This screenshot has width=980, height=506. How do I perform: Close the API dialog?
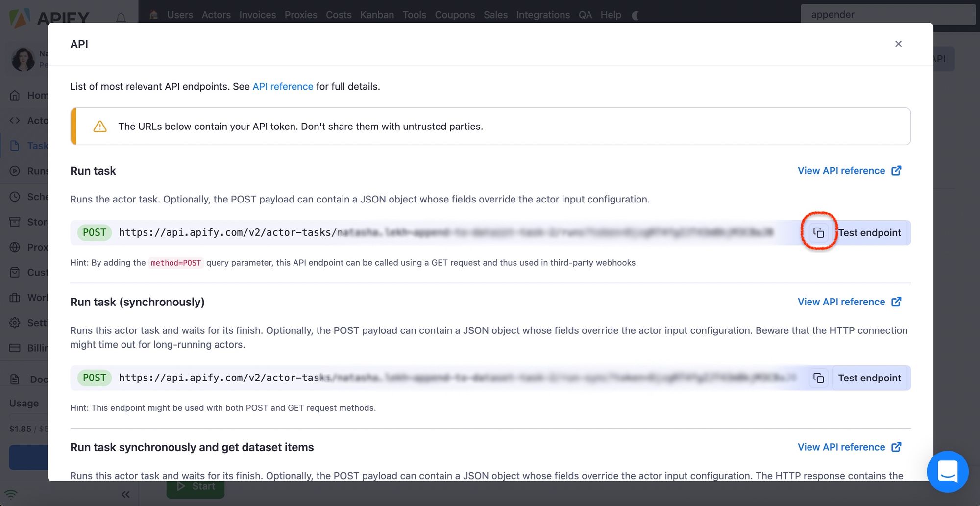(898, 44)
